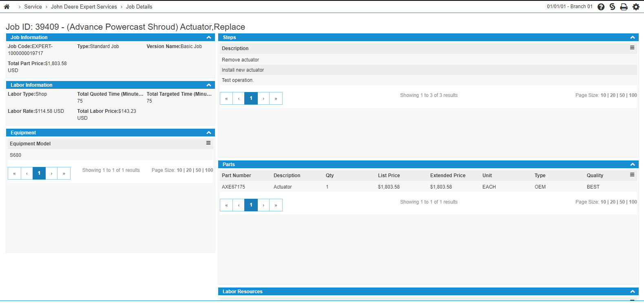Sort by Extended Price column header
644x303 pixels.
coord(448,176)
